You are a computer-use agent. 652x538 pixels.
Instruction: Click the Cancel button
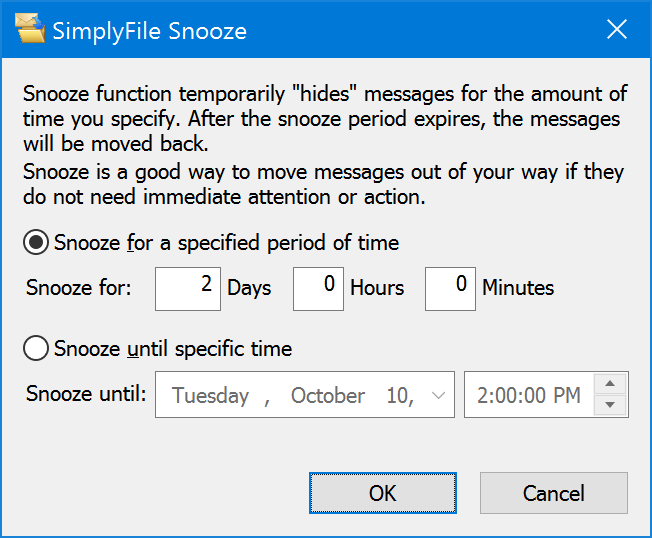pyautogui.click(x=554, y=493)
